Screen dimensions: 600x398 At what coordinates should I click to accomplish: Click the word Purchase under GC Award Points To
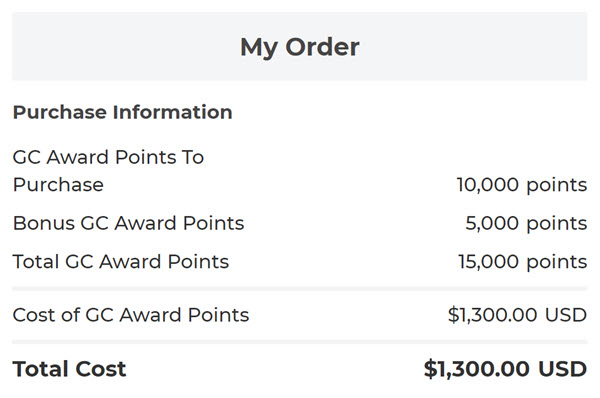click(x=58, y=185)
